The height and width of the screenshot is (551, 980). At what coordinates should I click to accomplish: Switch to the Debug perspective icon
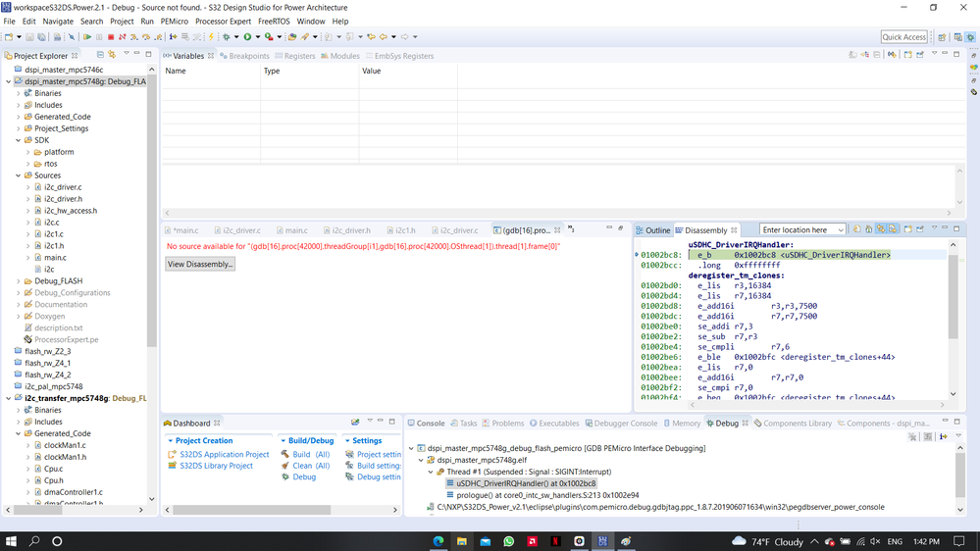(x=969, y=37)
